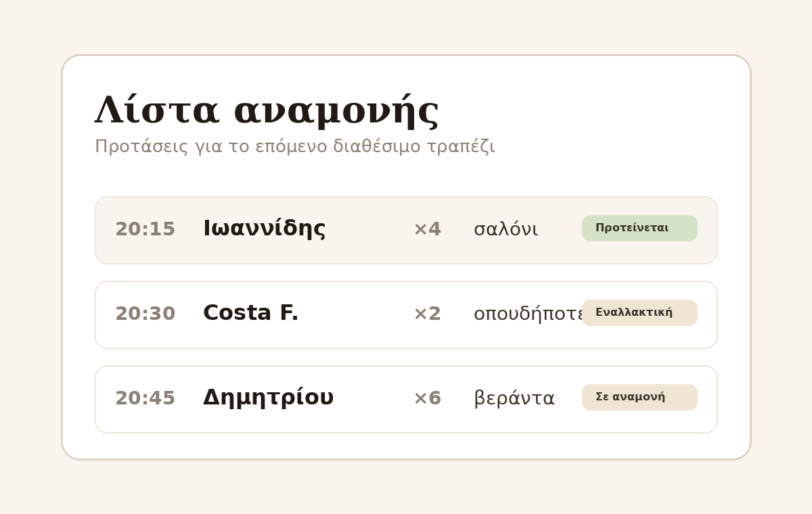
Task: Click the 'Προτείνεται' badge for Ιωαννίδης
Action: (639, 229)
